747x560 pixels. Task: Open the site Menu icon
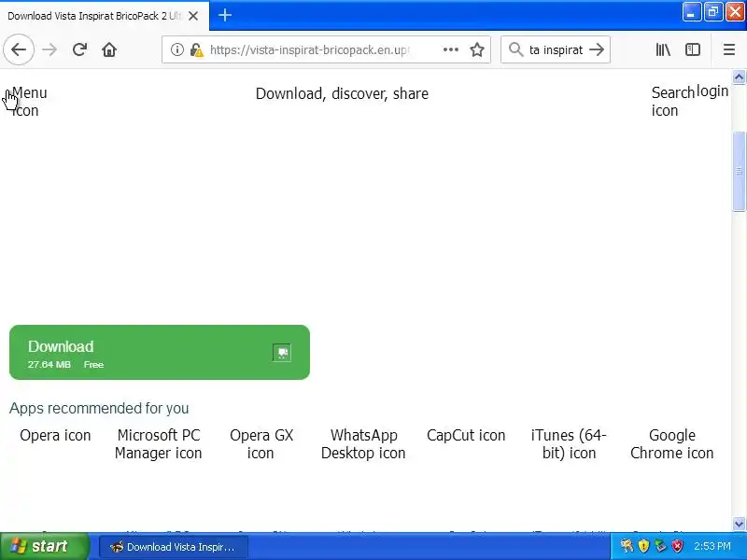[x=29, y=102]
